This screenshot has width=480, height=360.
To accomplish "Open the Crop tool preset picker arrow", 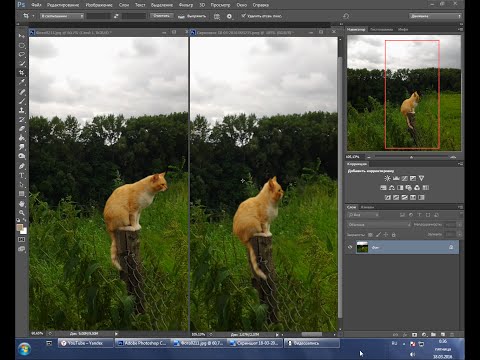I will (33, 16).
